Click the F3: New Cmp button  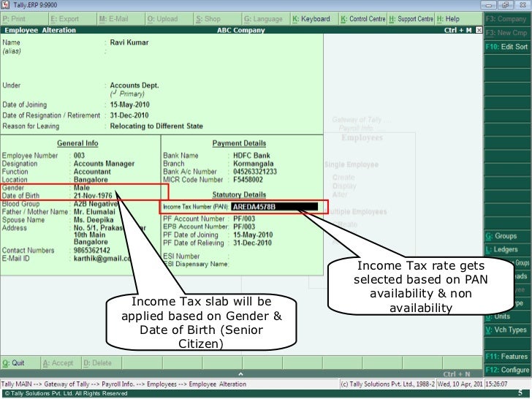506,33
